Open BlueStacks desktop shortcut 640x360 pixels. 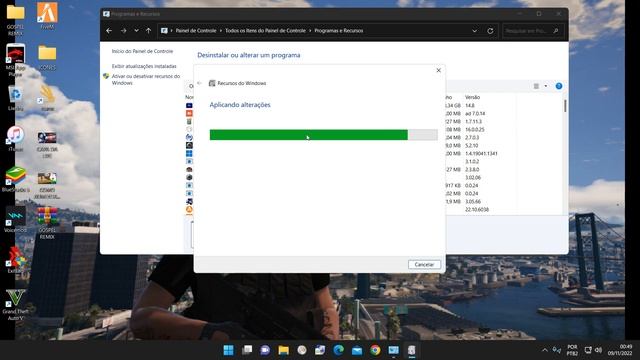[16, 179]
